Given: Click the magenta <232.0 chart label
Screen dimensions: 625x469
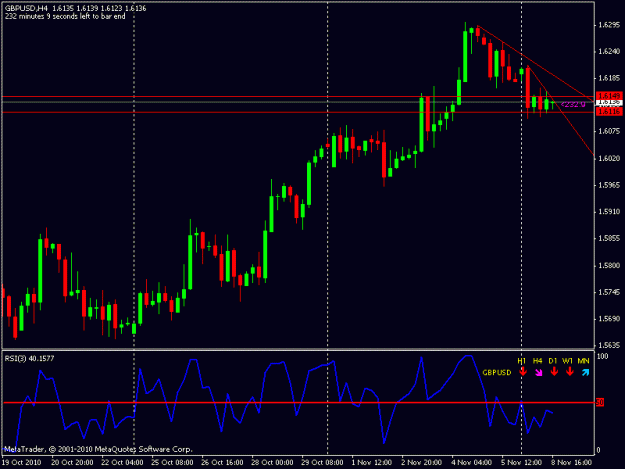Looking at the screenshot, I should (x=573, y=104).
